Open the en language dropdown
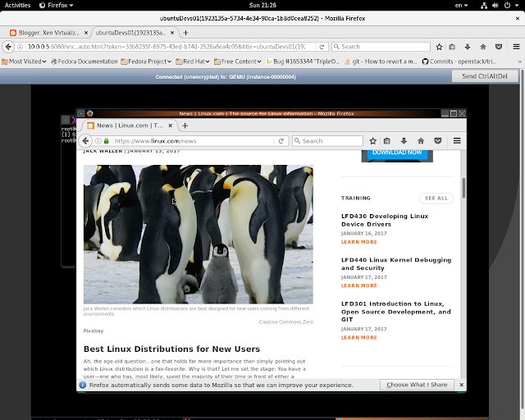The width and height of the screenshot is (525, 420). [x=461, y=6]
